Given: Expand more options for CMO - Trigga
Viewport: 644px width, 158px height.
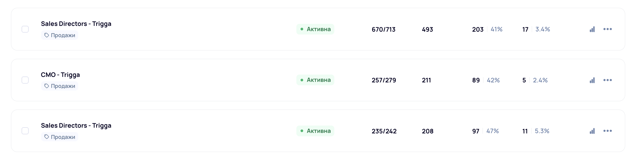Looking at the screenshot, I should pos(607,80).
